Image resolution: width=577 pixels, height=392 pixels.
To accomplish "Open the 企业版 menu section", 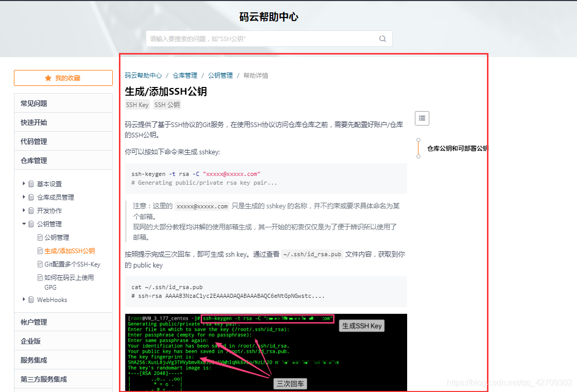I will pos(63,341).
